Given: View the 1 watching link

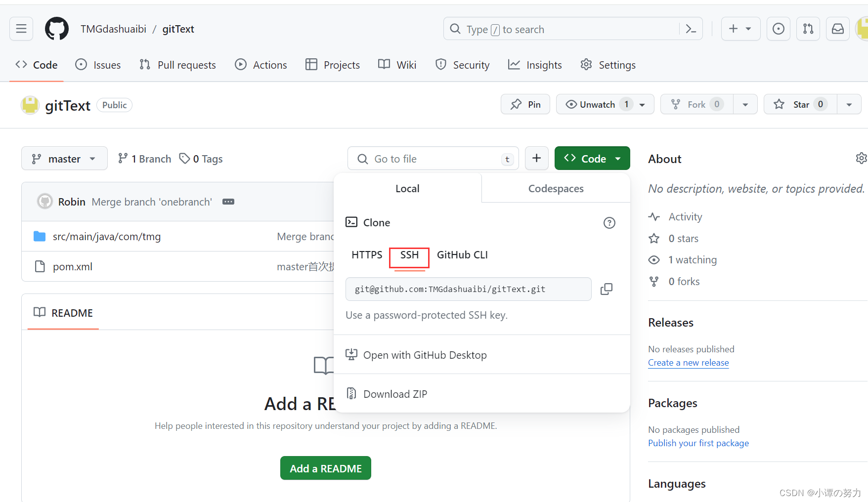Looking at the screenshot, I should point(683,260).
